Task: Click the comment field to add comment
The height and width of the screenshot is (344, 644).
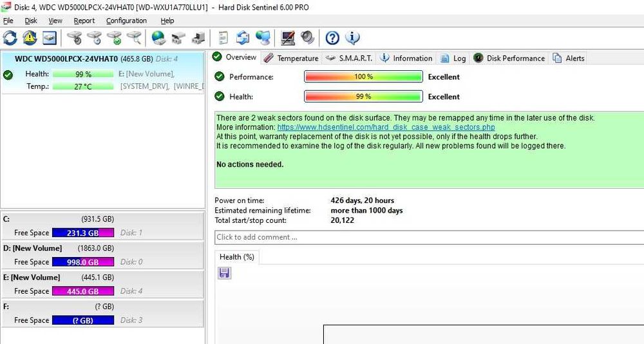Action: 429,237
